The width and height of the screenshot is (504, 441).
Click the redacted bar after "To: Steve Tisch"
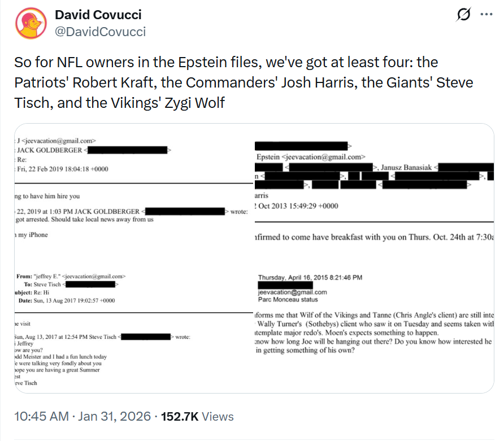[90, 284]
